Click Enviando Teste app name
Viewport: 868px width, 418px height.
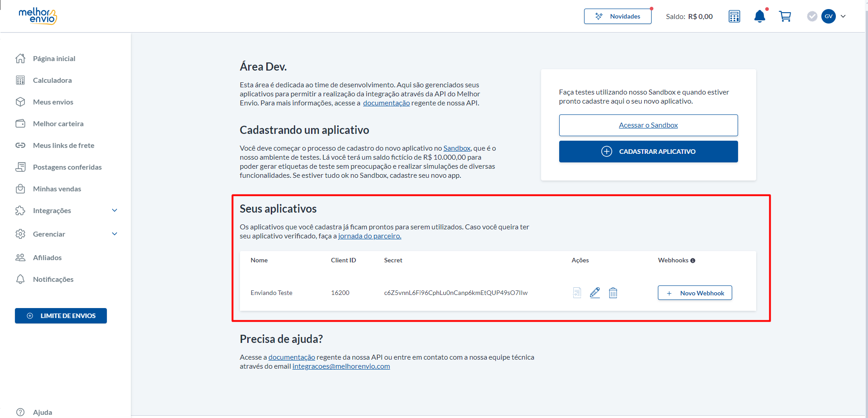[271, 293]
